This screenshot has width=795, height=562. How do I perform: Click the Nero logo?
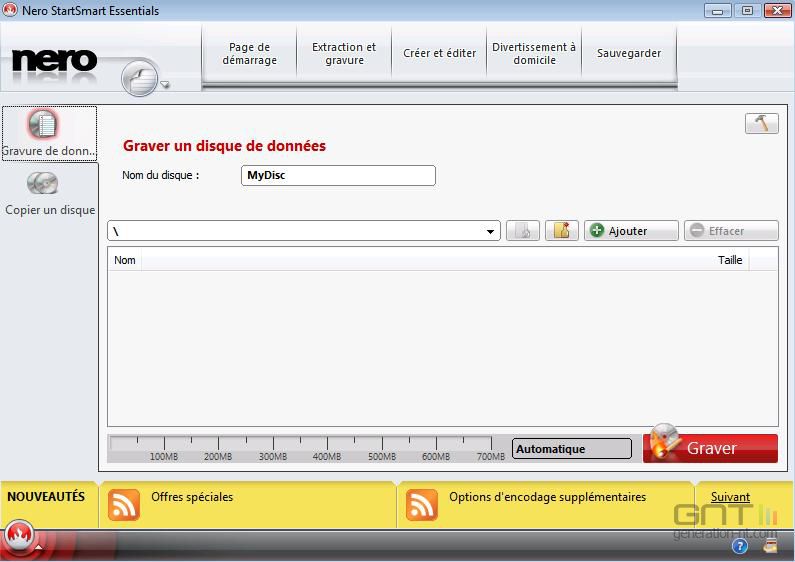54,61
